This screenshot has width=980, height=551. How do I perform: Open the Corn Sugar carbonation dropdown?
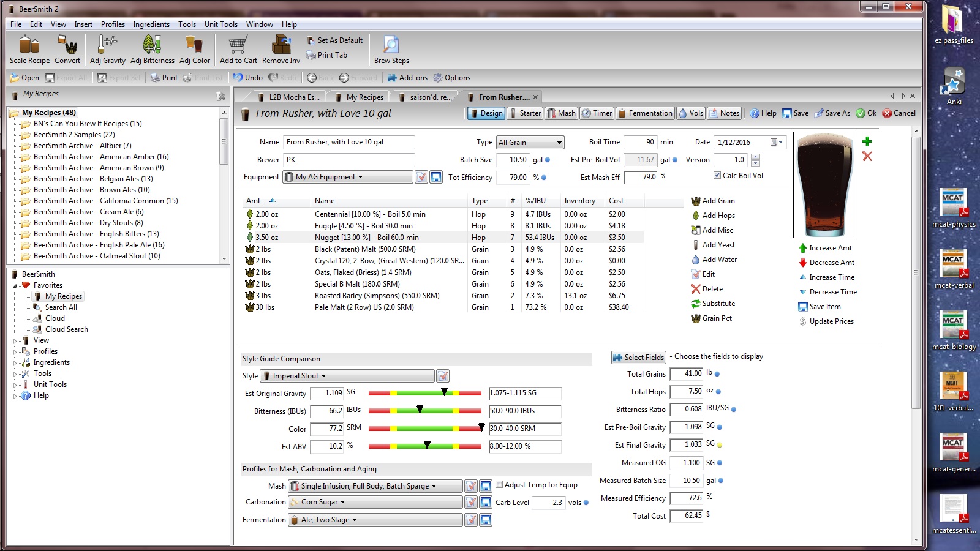tap(375, 502)
